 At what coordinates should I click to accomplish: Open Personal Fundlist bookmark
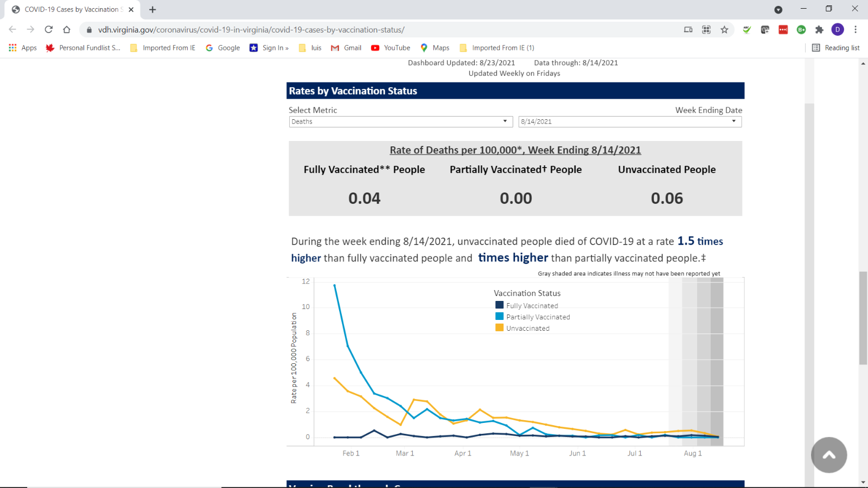click(x=83, y=48)
